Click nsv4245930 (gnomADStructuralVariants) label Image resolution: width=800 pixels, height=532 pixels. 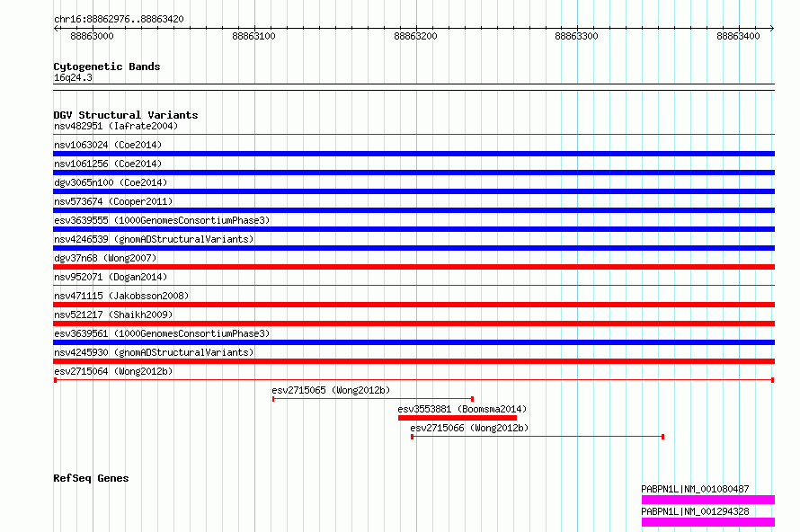154,352
